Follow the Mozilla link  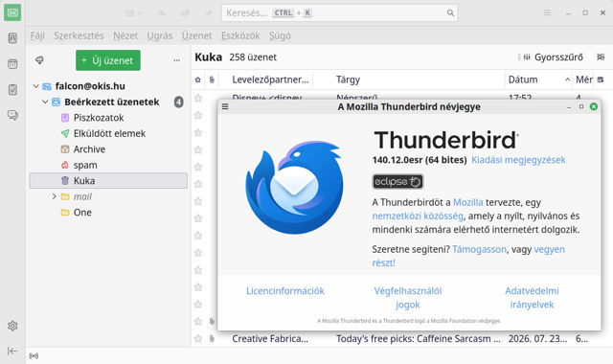(468, 202)
